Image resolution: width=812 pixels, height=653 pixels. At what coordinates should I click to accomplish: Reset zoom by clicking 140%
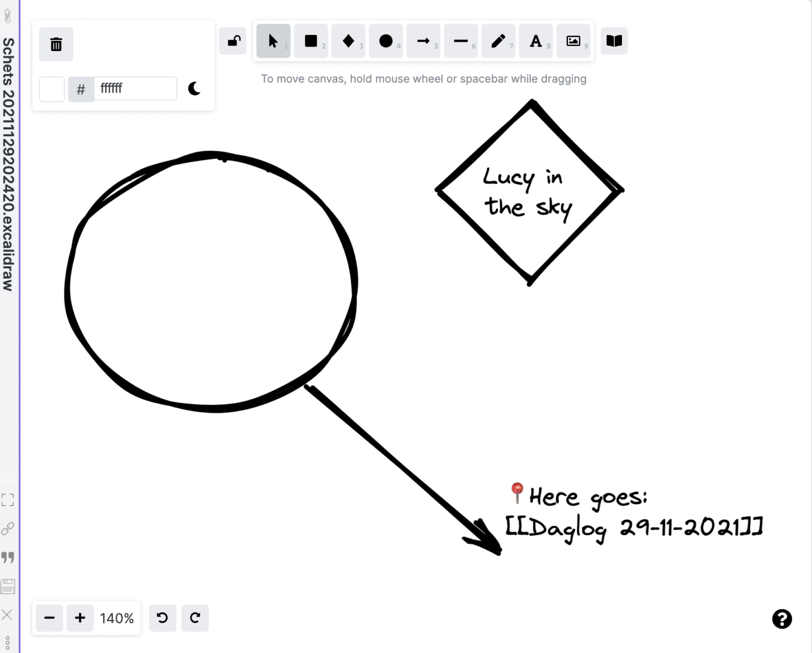pyautogui.click(x=117, y=618)
